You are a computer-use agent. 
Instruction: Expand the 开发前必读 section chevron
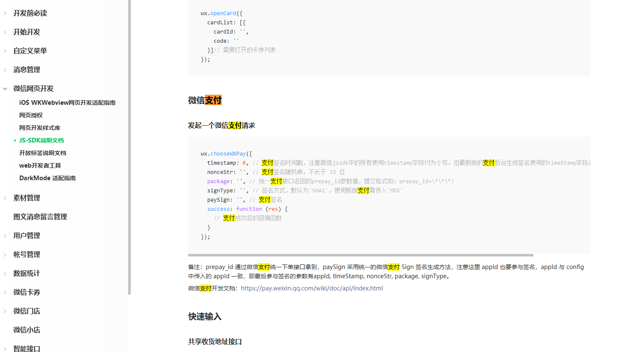(5, 13)
